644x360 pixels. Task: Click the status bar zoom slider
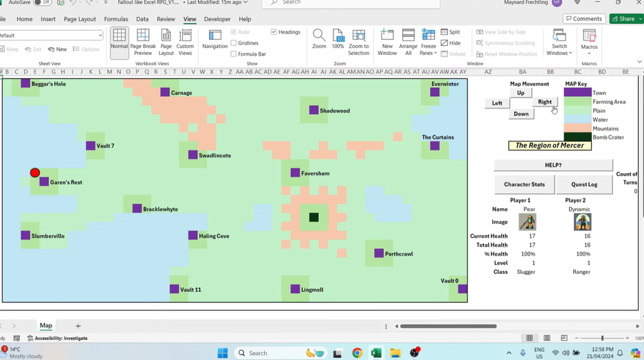coord(602,338)
